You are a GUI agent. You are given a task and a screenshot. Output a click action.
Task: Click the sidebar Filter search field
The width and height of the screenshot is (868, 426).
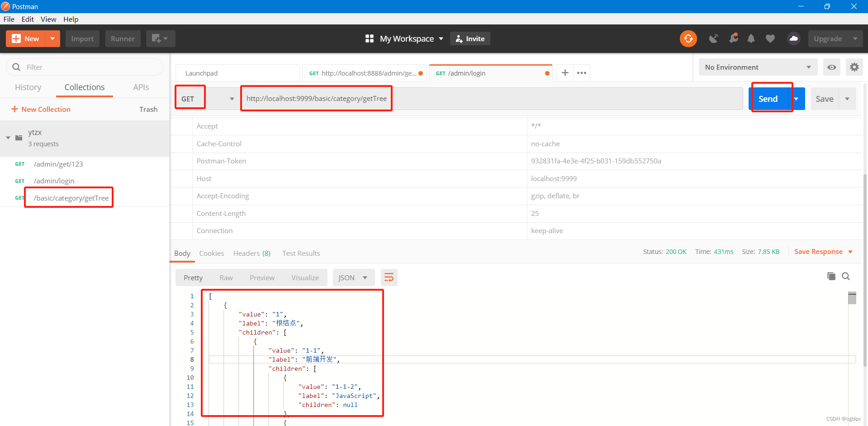(x=85, y=67)
